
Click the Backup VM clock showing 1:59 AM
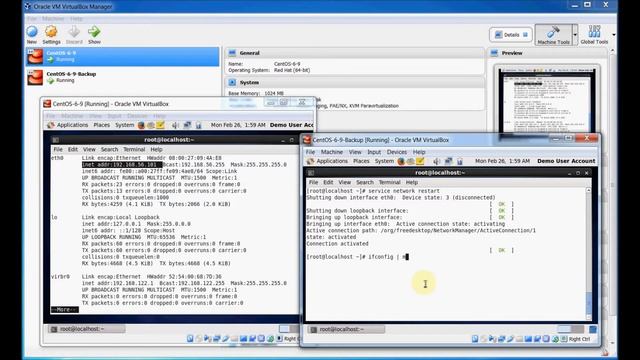coord(502,161)
